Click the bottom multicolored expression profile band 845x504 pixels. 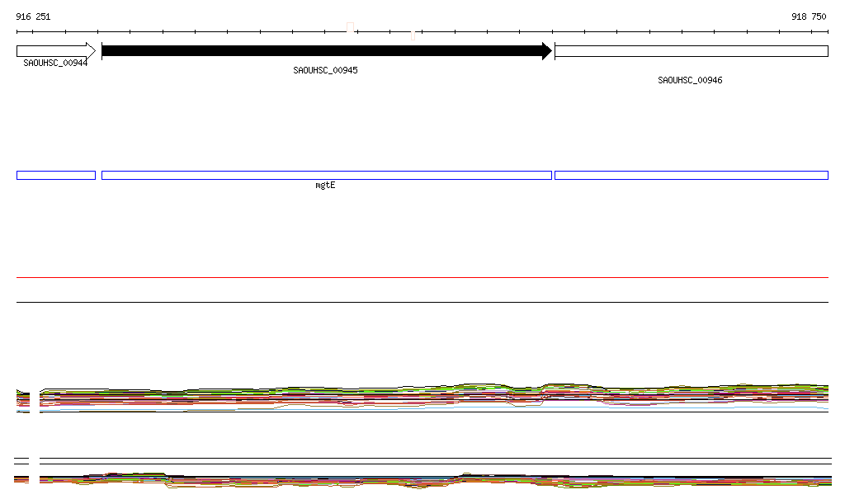tap(422, 480)
